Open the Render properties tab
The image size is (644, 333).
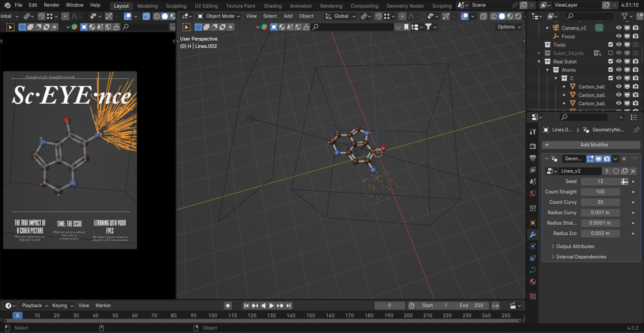click(533, 146)
